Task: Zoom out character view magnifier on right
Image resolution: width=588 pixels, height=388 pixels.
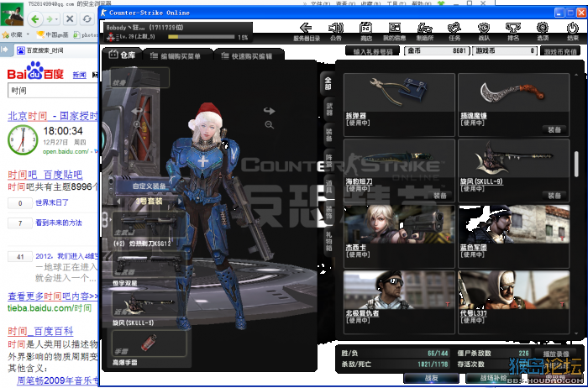Action: (x=269, y=125)
